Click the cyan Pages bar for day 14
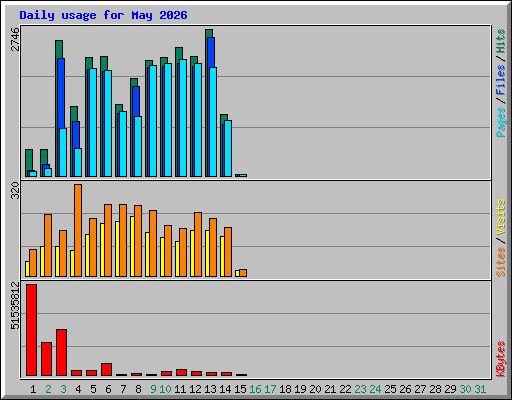 pos(228,148)
